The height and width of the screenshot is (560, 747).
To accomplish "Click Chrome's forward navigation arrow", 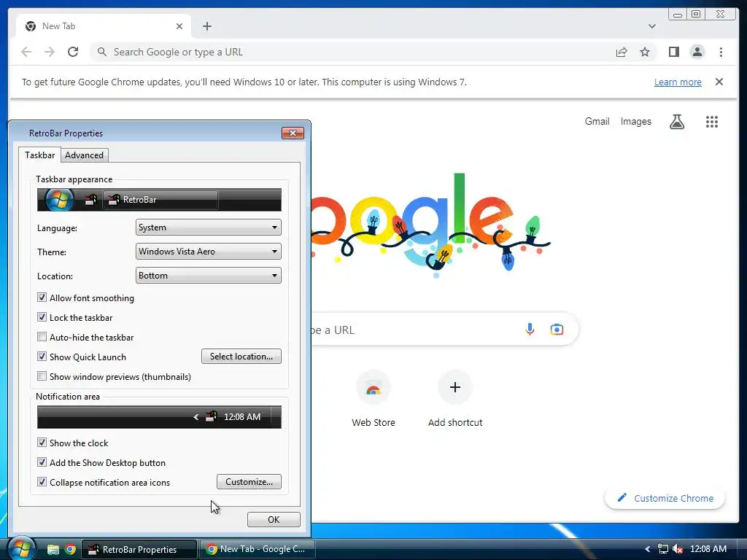I will pyautogui.click(x=50, y=52).
